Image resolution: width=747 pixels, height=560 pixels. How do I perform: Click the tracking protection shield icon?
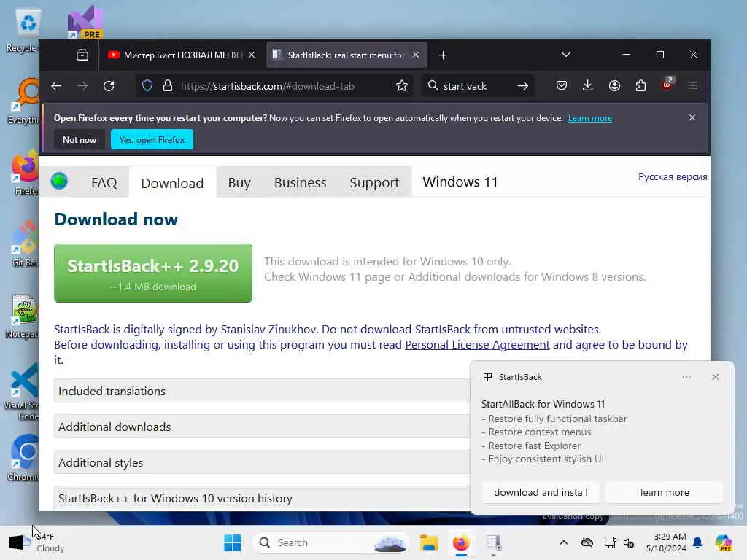(147, 86)
